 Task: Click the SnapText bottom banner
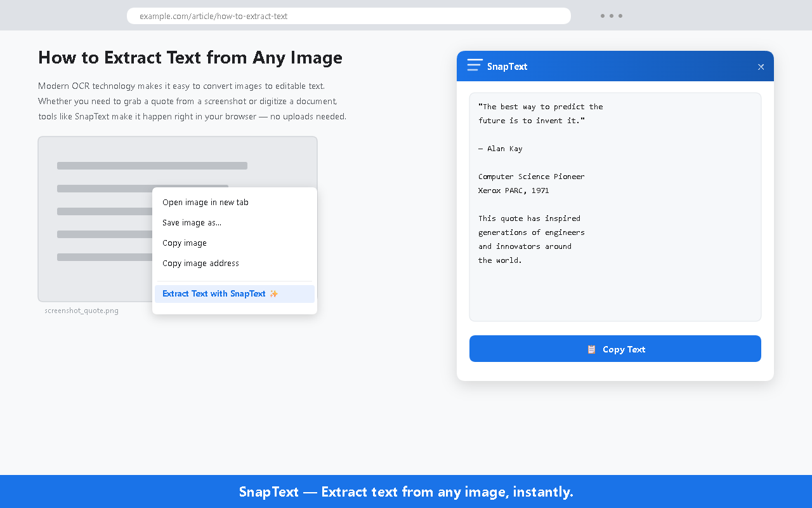pyautogui.click(x=406, y=491)
